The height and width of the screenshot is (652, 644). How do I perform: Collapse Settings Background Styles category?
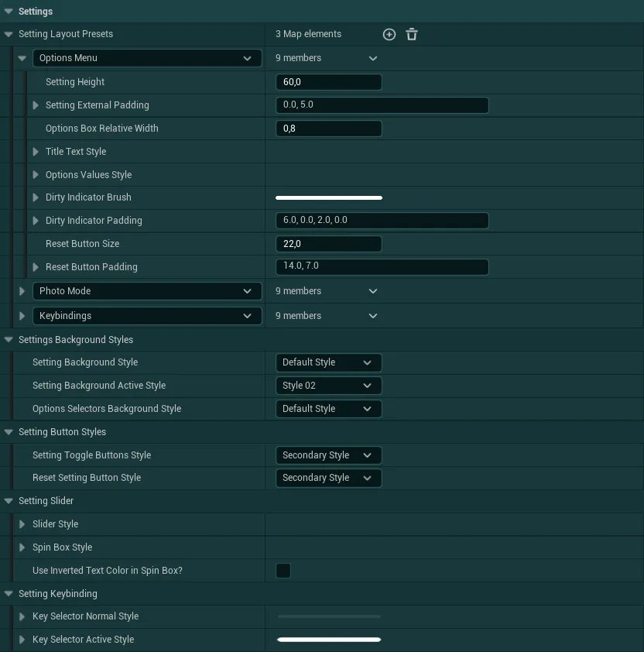pyautogui.click(x=9, y=340)
